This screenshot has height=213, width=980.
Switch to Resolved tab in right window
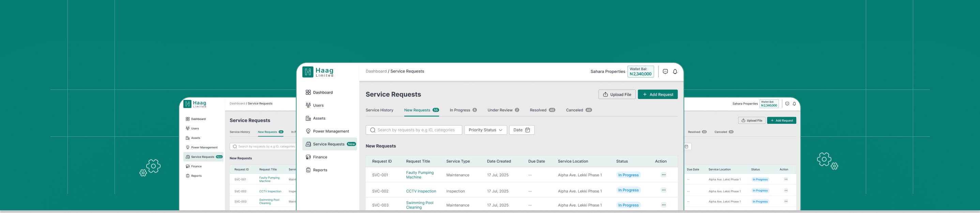tap(697, 132)
